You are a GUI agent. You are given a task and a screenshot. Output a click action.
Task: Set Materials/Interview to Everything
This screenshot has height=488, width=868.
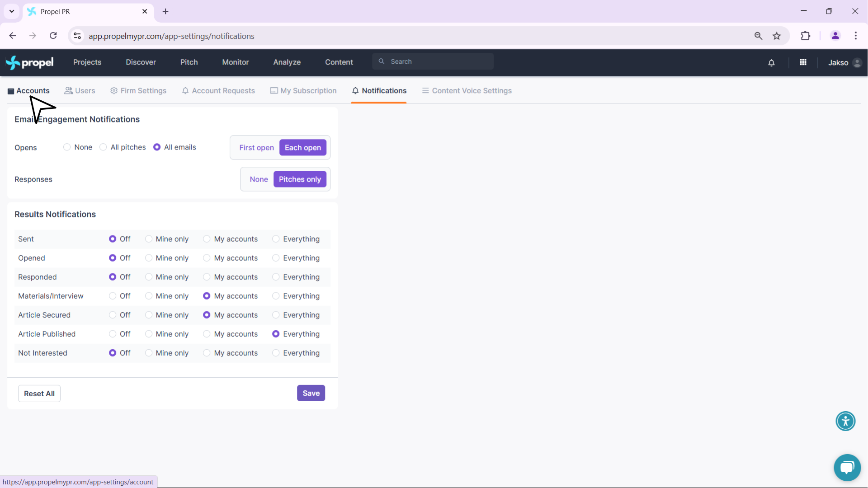[x=276, y=296]
